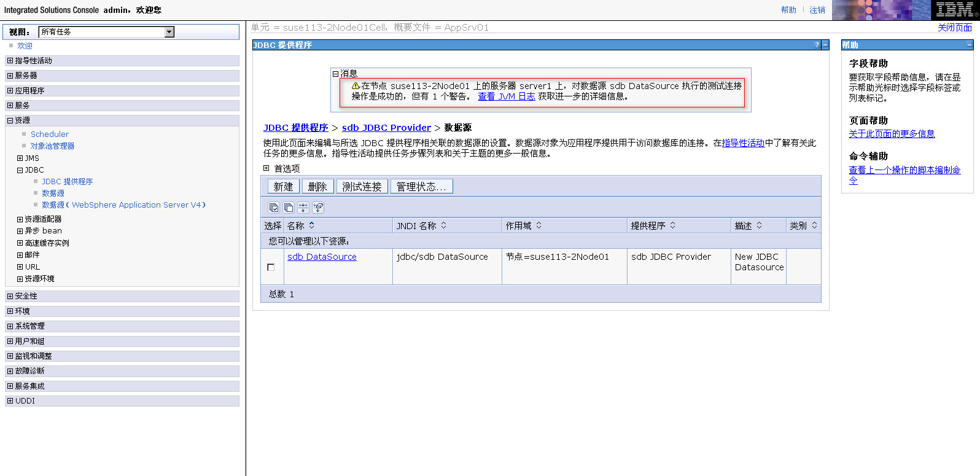Expand 邮件 tree node
Viewport: 980px width, 476px height.
click(x=20, y=255)
